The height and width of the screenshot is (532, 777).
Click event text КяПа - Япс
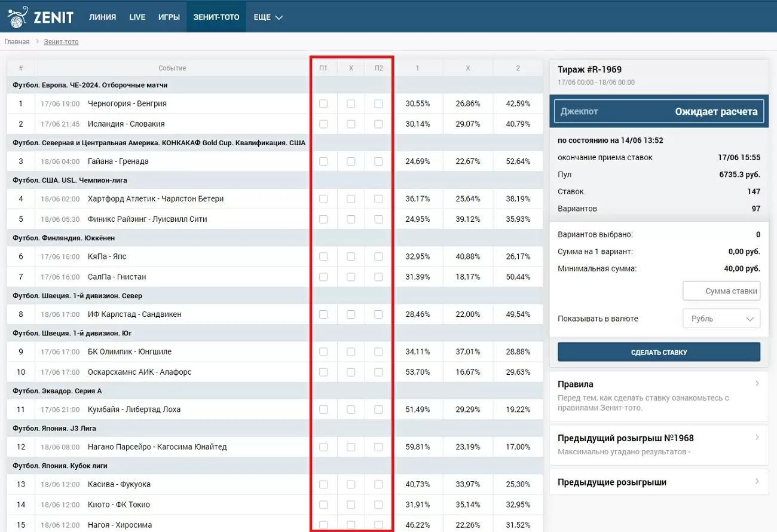[x=107, y=256]
